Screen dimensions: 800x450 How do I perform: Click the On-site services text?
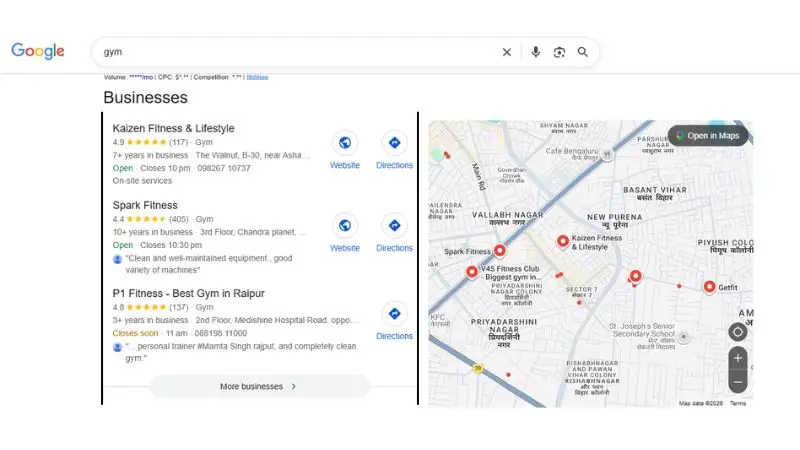click(x=142, y=181)
